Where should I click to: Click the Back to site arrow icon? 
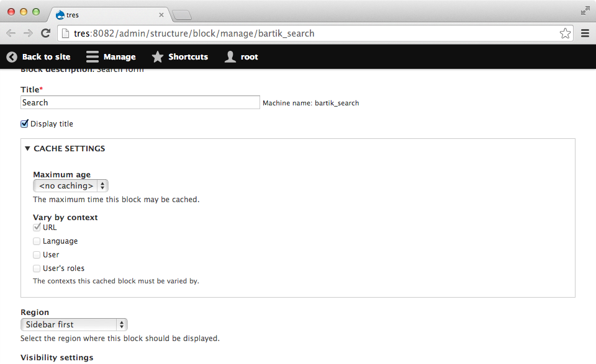point(11,56)
